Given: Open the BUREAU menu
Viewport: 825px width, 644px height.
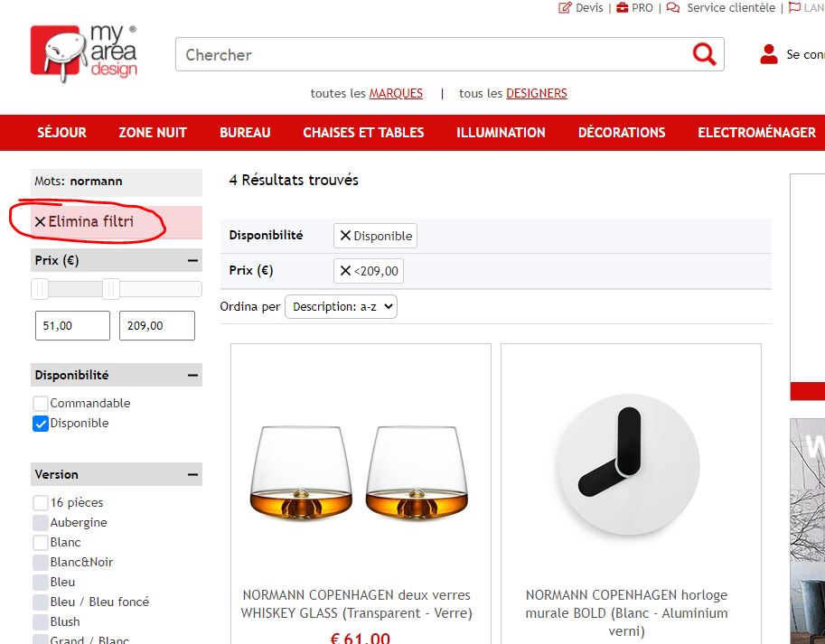Looking at the screenshot, I should (x=245, y=133).
